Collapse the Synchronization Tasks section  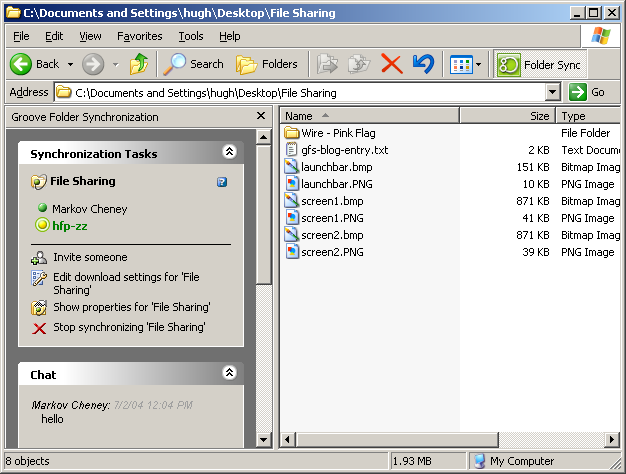coord(229,153)
